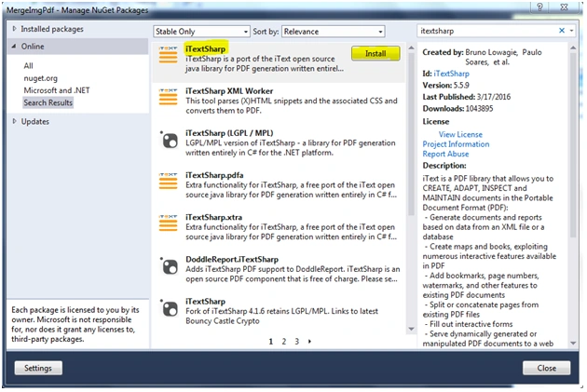Expand the Updates section
Screen dimensions: 587x392
tap(14, 121)
